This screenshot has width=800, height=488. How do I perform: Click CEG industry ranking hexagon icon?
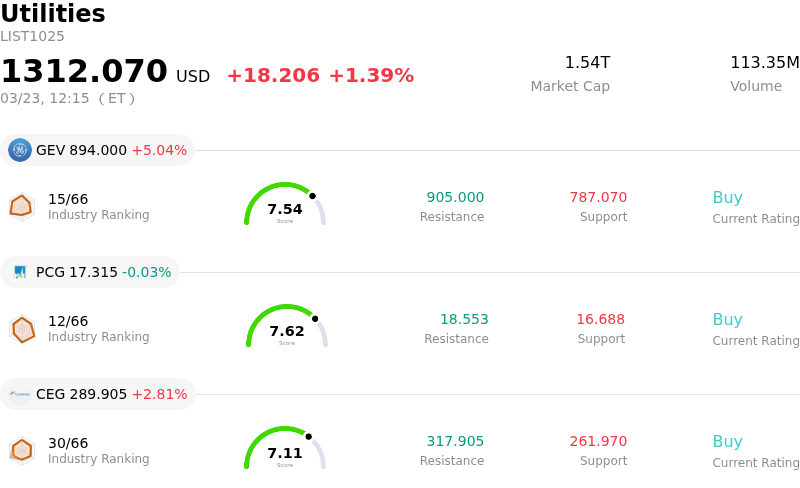click(21, 450)
